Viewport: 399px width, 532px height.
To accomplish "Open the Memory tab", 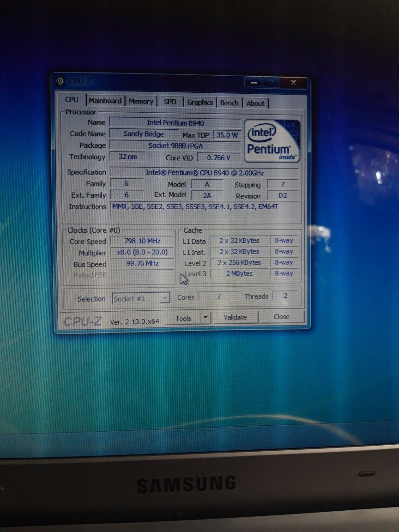I will tap(141, 101).
